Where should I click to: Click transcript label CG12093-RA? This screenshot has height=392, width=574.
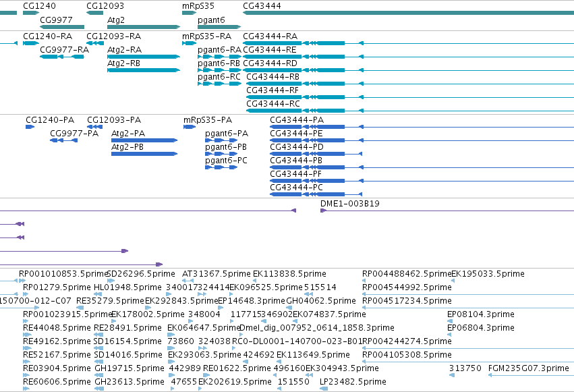click(113, 36)
